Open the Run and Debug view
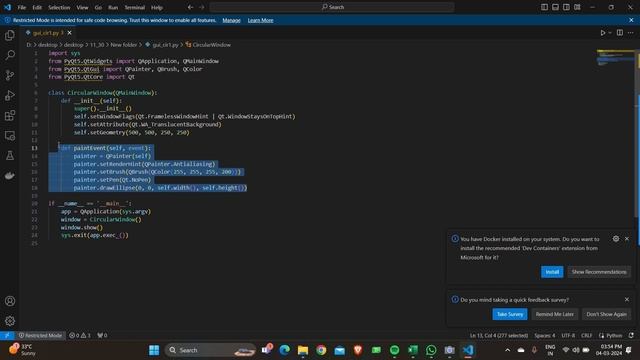This screenshot has height=360, width=640. pos(10,96)
